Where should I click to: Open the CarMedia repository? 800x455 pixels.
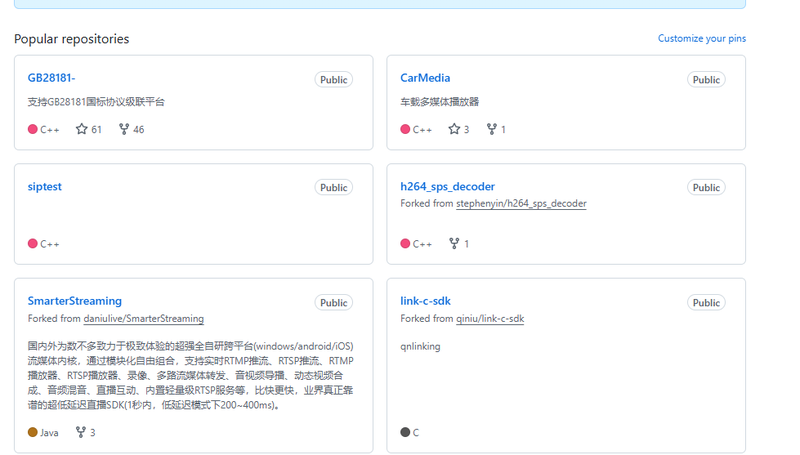click(425, 78)
